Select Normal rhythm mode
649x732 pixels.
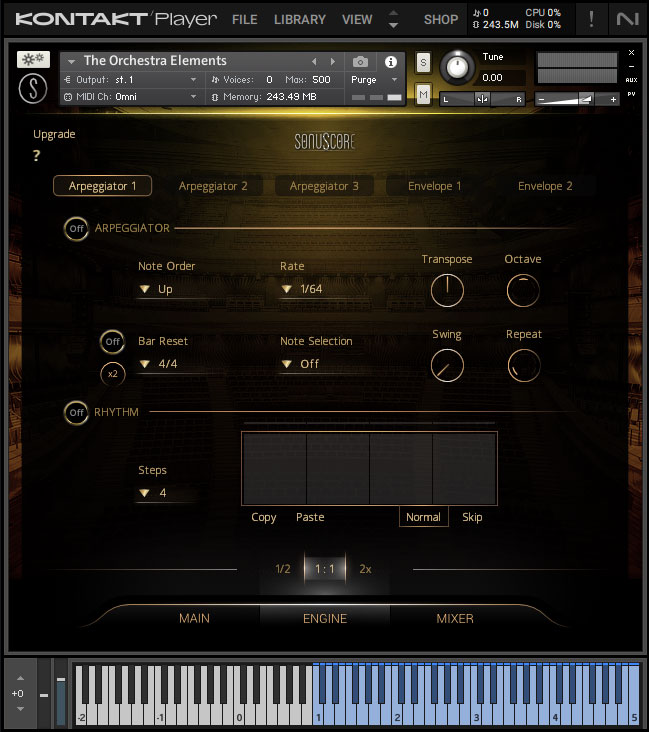pos(423,517)
